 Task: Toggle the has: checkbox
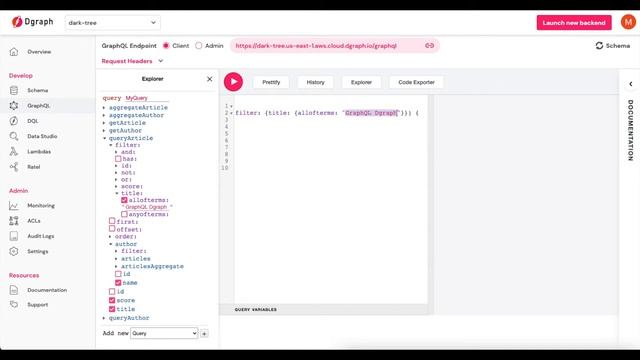[118, 159]
